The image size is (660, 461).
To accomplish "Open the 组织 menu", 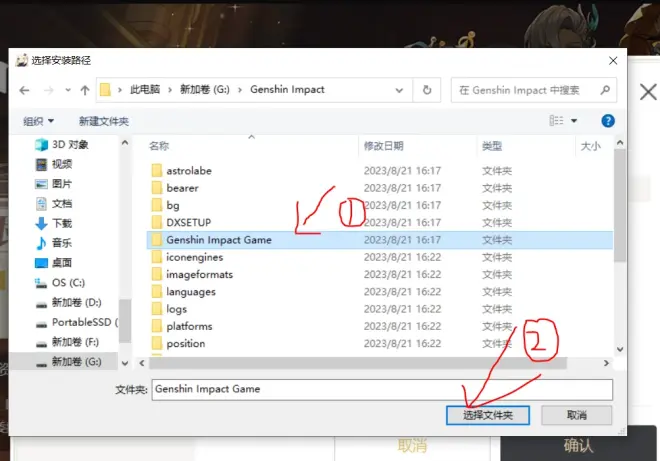I will click(x=38, y=121).
